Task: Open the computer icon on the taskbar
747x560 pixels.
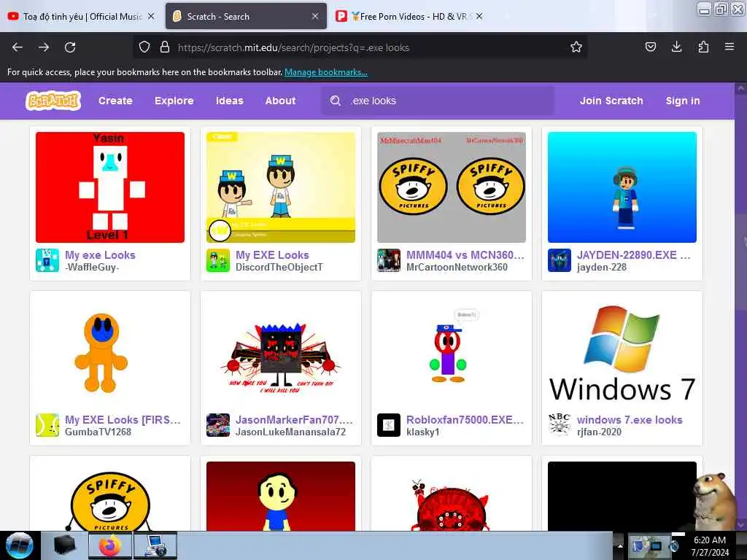Action: click(x=155, y=545)
